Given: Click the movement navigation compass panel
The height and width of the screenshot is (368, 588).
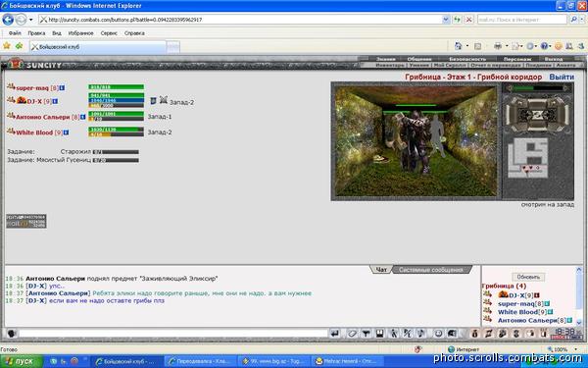Looking at the screenshot, I should point(537,115).
